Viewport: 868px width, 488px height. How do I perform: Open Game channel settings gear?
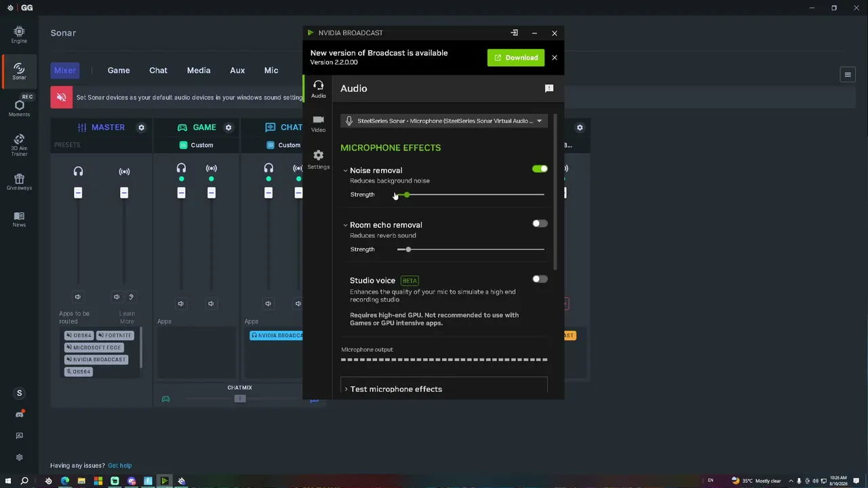229,127
